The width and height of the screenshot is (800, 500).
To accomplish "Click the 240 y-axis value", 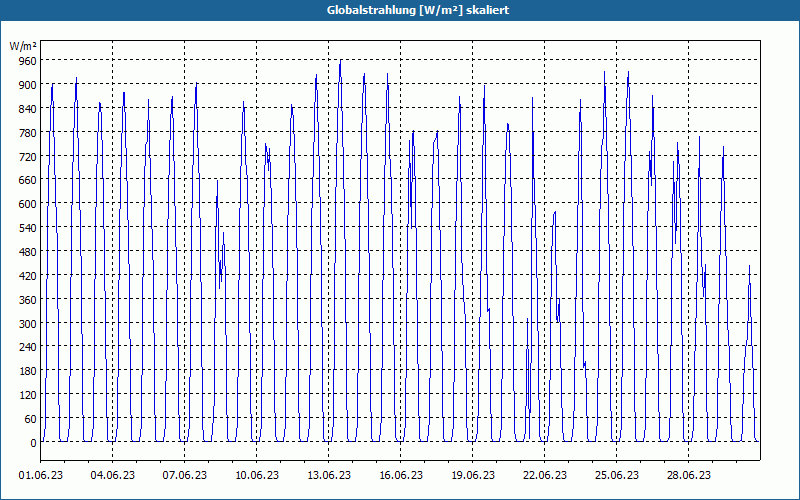I will pos(27,347).
